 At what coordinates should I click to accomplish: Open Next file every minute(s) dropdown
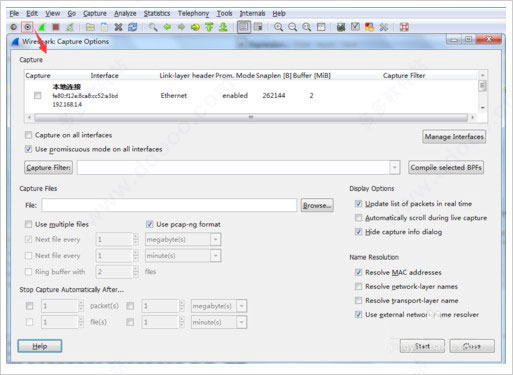216,256
